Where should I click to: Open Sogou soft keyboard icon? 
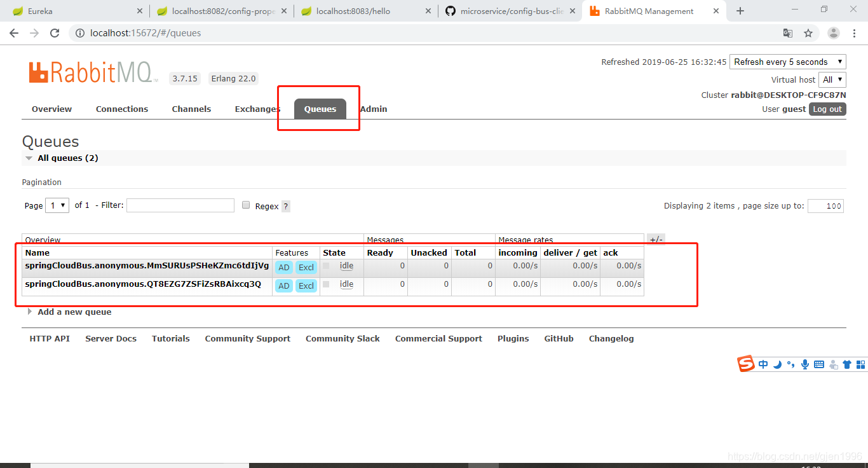(819, 364)
